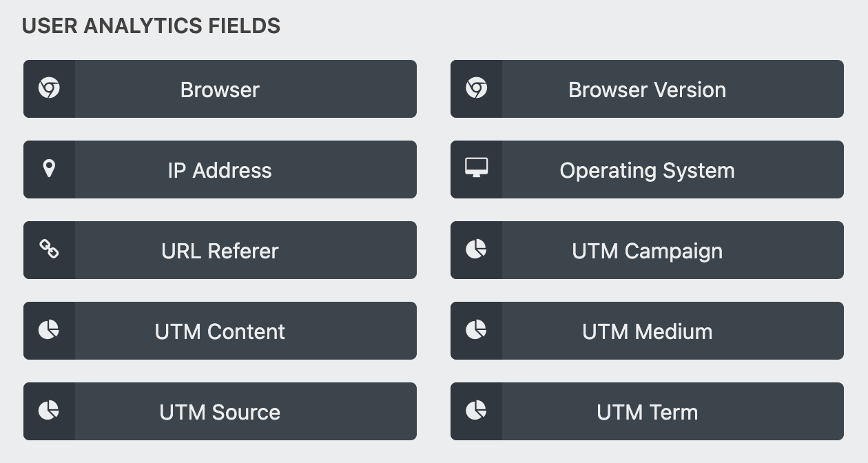The image size is (868, 463).
Task: Select the UTM Medium field
Action: [x=647, y=331]
